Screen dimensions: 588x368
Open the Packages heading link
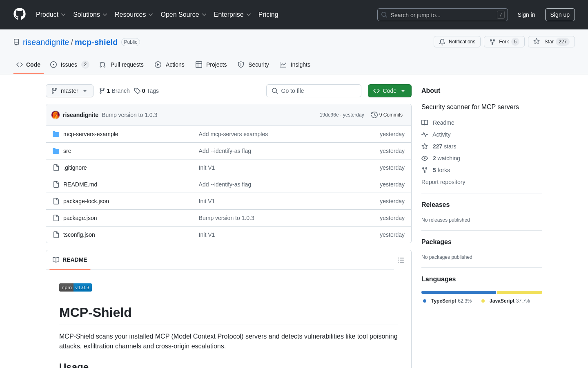[x=437, y=242]
